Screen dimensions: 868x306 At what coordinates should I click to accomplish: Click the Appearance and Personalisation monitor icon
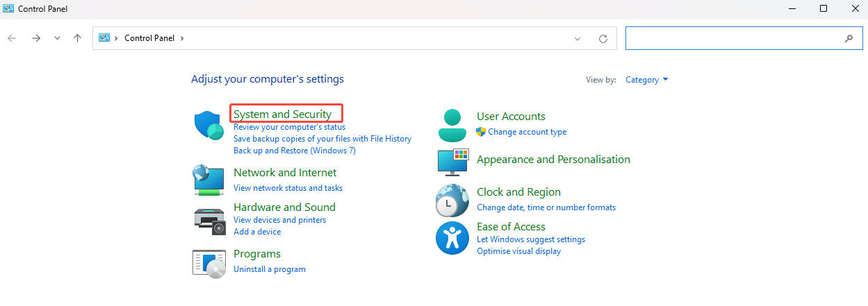pos(452,161)
